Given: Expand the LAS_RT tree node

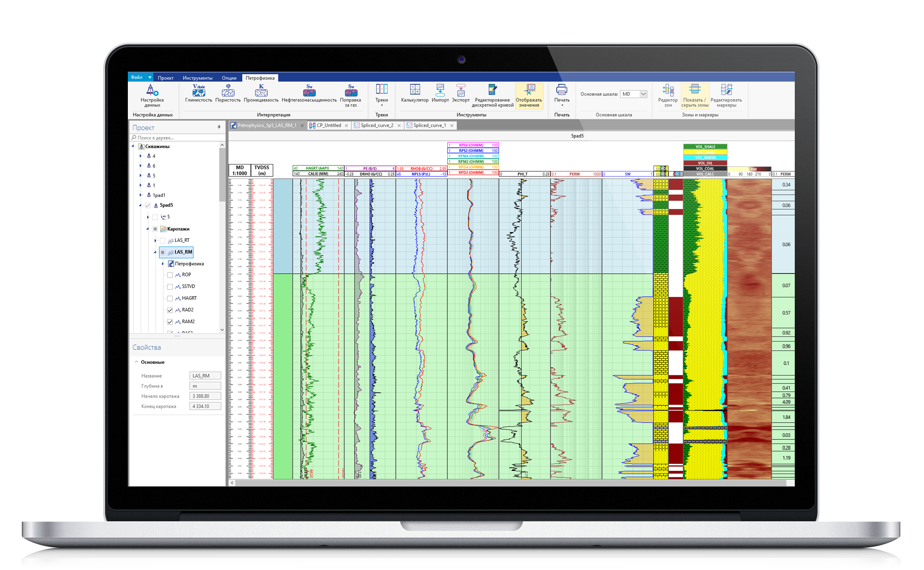Looking at the screenshot, I should pos(155,241).
